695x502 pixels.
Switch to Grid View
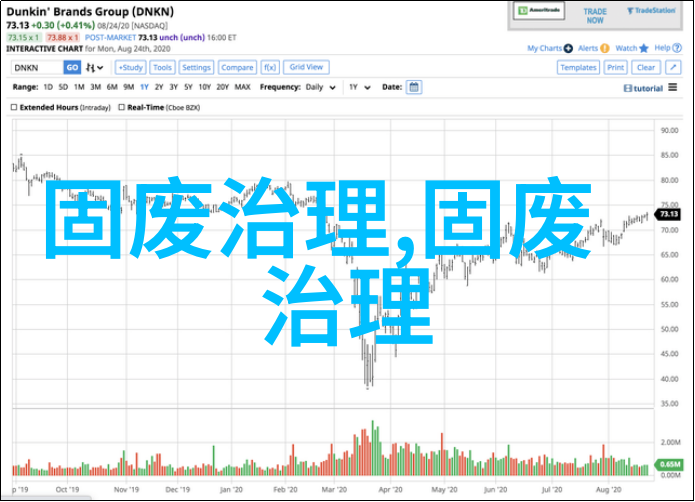306,67
